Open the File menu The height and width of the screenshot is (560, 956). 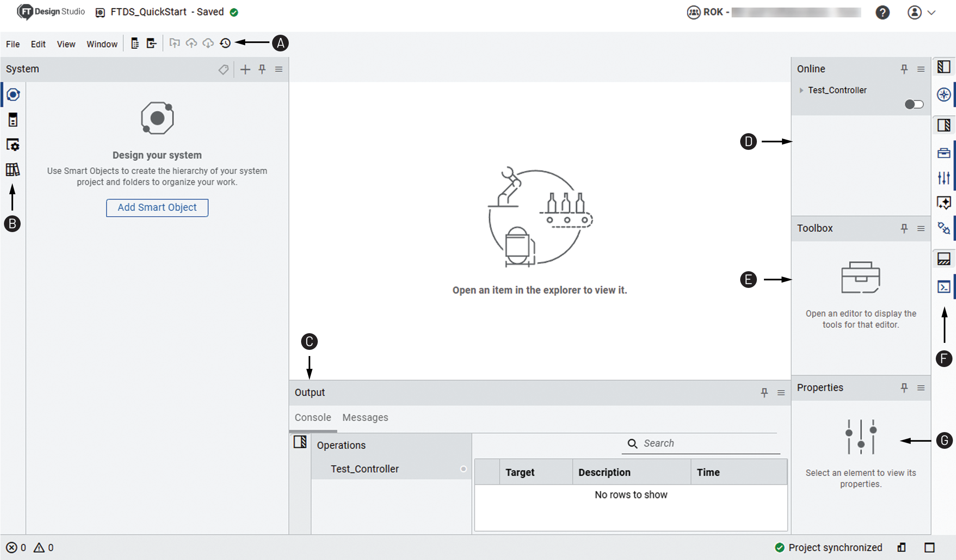click(x=12, y=44)
